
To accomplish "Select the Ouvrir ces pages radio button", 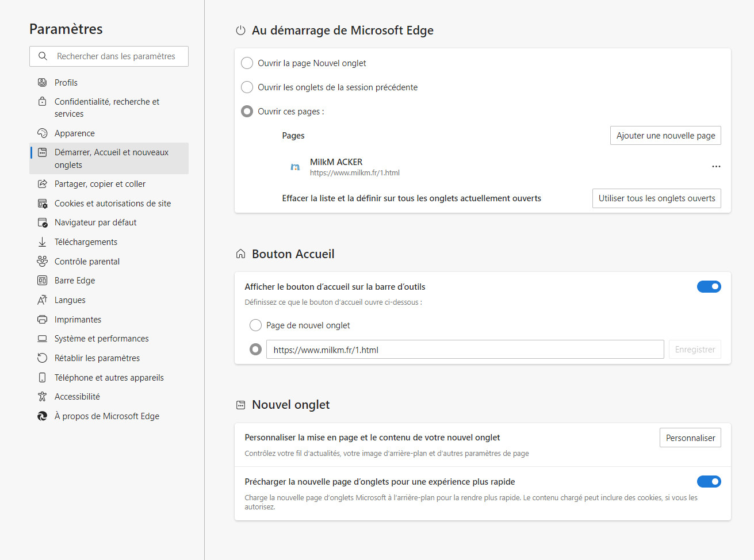I will (247, 112).
